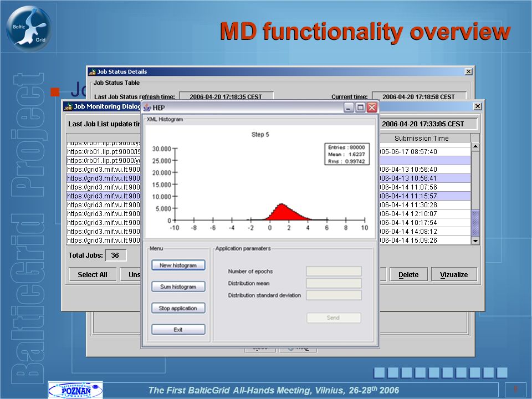This screenshot has height=399, width=532.
Task: Focus the Distribution mean field
Action: (334, 283)
